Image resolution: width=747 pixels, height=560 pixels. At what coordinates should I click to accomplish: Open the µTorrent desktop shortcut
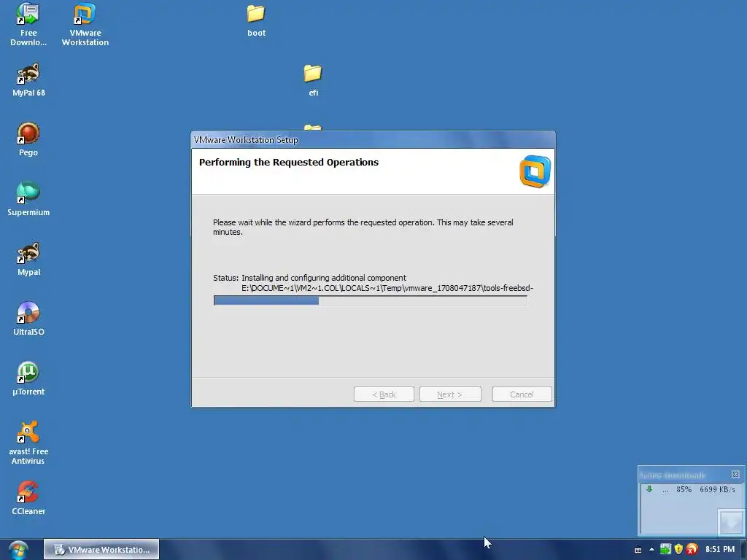point(28,378)
